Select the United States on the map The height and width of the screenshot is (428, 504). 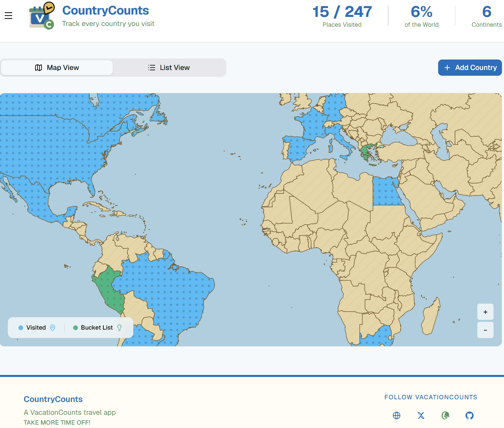[x=51, y=149]
